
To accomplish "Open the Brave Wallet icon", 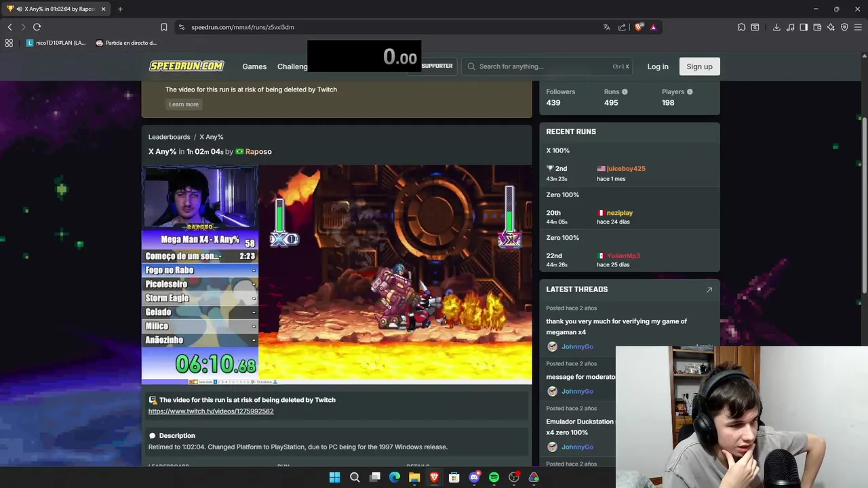I will tap(817, 27).
